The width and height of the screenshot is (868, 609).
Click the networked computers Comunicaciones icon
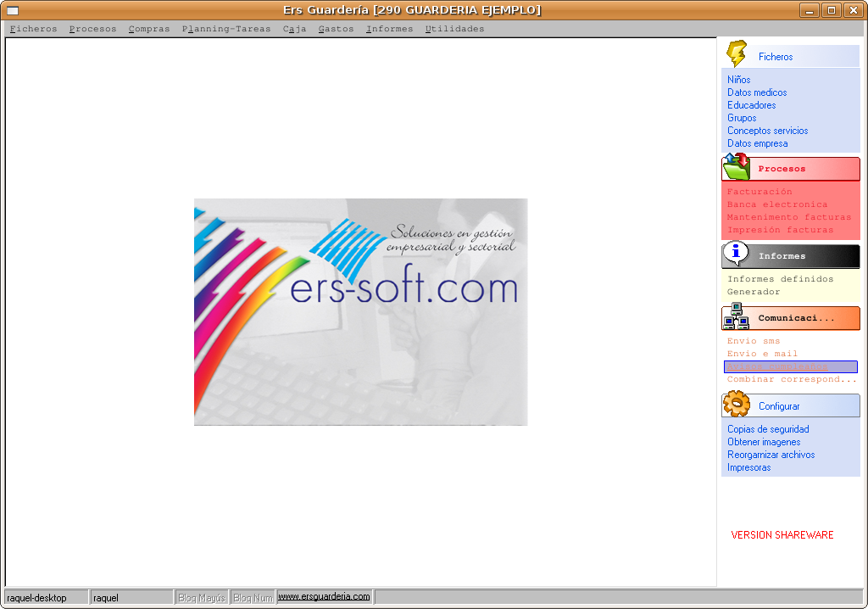(x=737, y=316)
